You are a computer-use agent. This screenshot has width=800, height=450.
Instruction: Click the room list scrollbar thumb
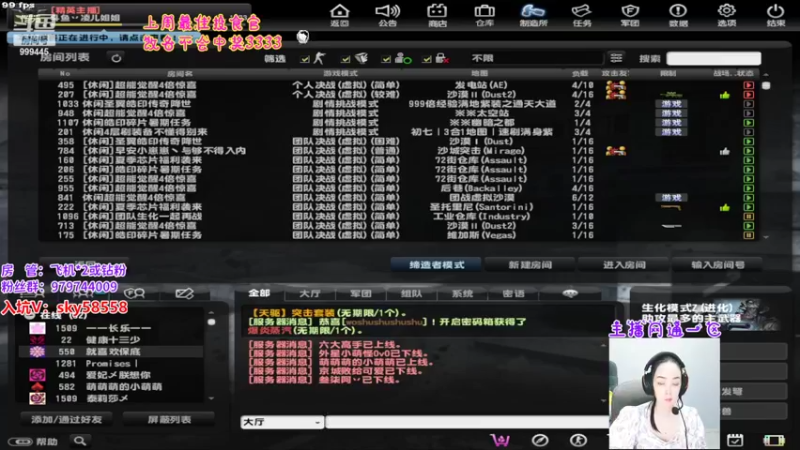(x=766, y=86)
